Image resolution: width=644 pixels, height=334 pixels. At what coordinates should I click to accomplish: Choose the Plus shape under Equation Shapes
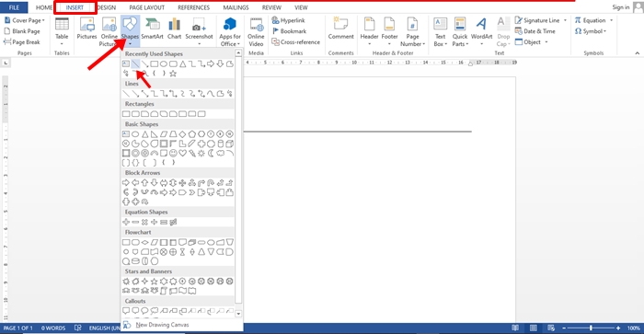(126, 222)
